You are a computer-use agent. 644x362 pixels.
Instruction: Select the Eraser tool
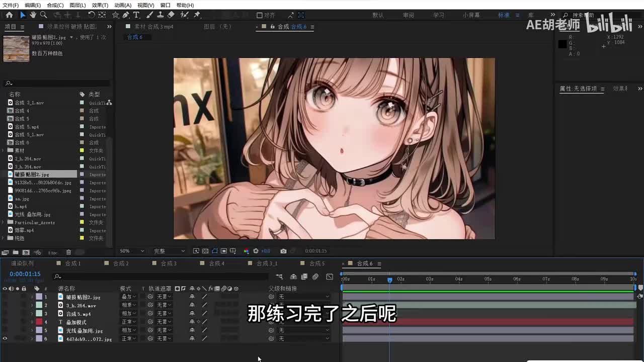coord(171,15)
